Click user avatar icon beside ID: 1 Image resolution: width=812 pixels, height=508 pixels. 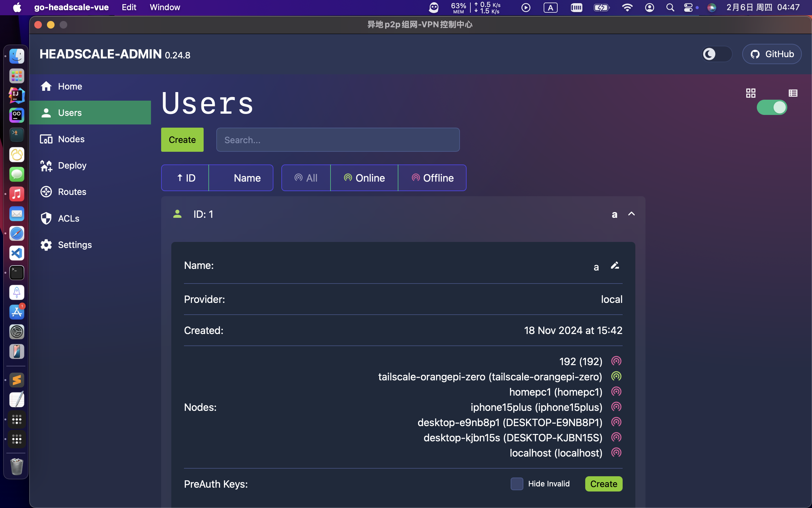pyautogui.click(x=177, y=214)
